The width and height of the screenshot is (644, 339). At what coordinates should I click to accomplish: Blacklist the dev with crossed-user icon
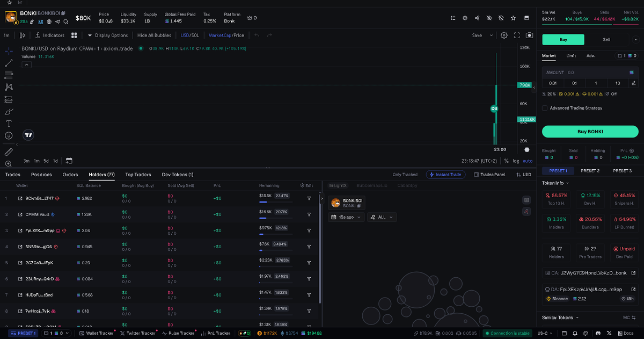[x=501, y=18]
